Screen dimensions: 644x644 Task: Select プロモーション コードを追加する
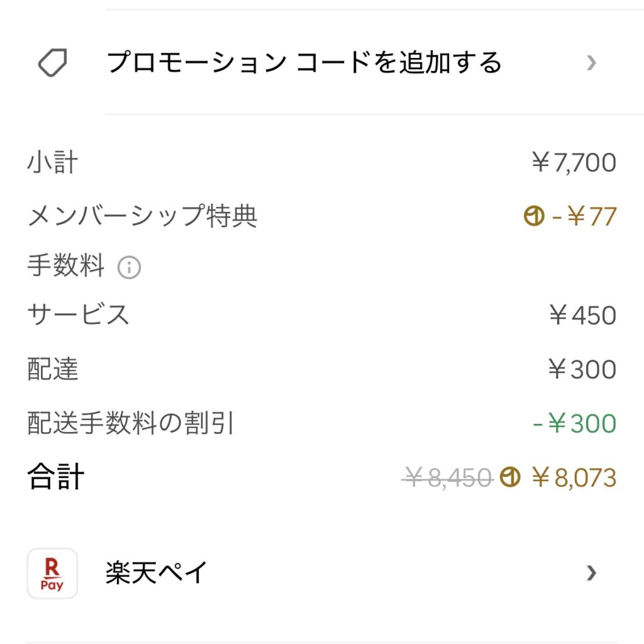point(304,63)
